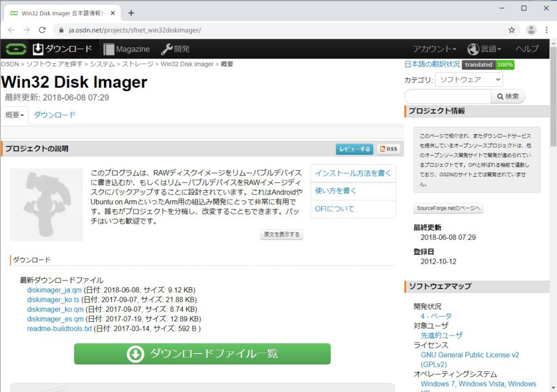Expand the アカウント dropdown

(x=435, y=49)
